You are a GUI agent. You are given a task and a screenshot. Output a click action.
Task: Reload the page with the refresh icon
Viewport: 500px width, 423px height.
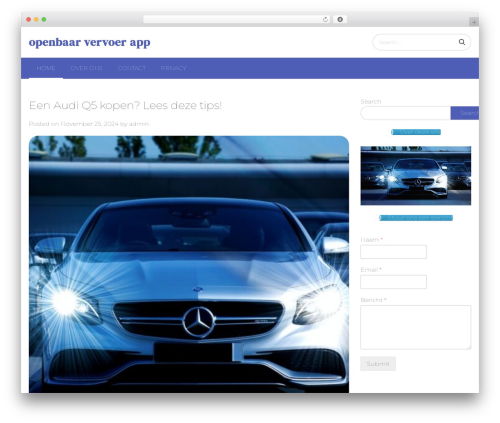(x=325, y=19)
